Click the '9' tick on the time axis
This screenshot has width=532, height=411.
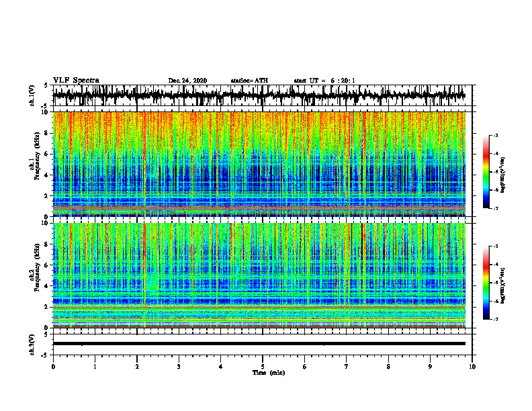(430, 367)
